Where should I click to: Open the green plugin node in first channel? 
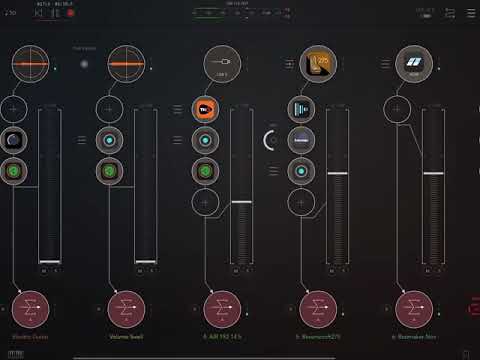(x=13, y=171)
